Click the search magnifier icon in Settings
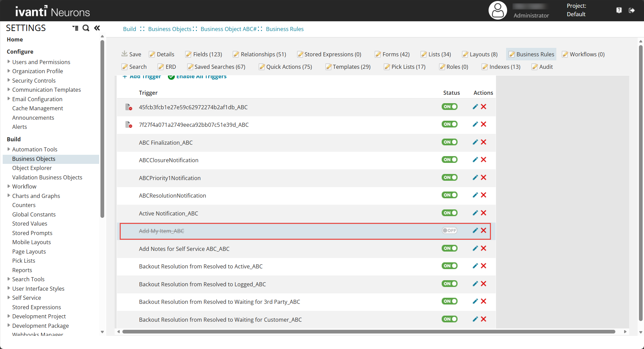 [86, 28]
